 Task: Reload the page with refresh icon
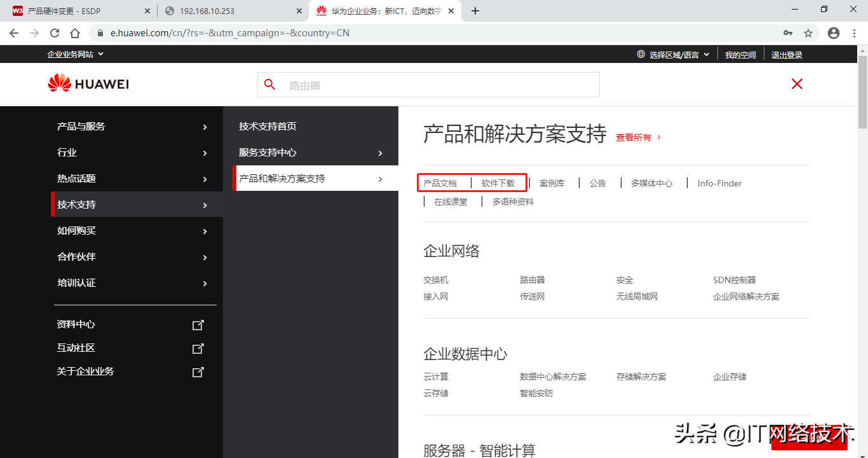(x=55, y=33)
